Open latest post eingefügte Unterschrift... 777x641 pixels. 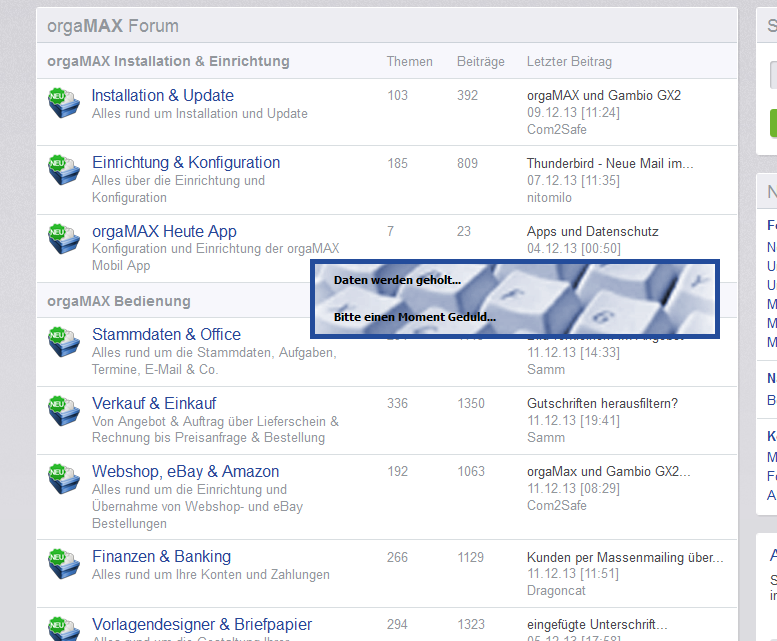(x=597, y=624)
